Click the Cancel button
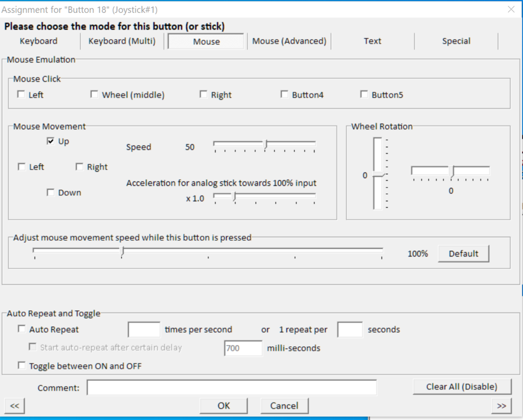This screenshot has height=420, width=523. 284,405
